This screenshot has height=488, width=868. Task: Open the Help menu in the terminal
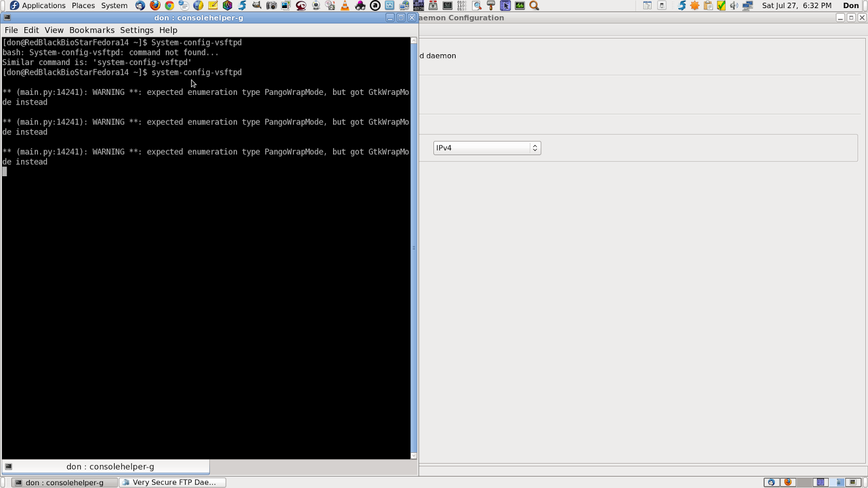point(168,30)
